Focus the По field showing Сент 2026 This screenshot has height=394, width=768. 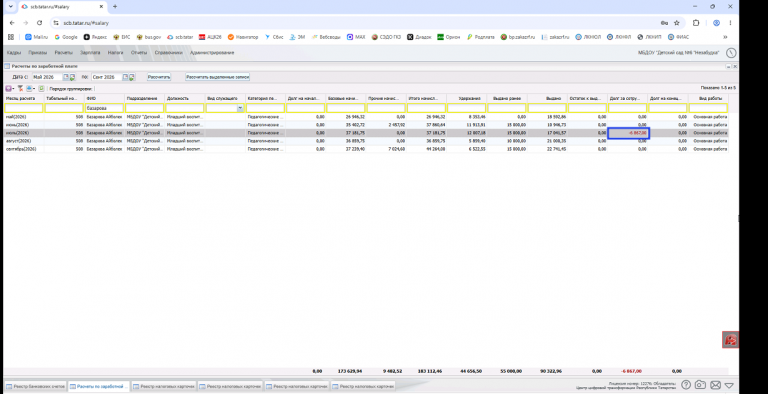107,77
